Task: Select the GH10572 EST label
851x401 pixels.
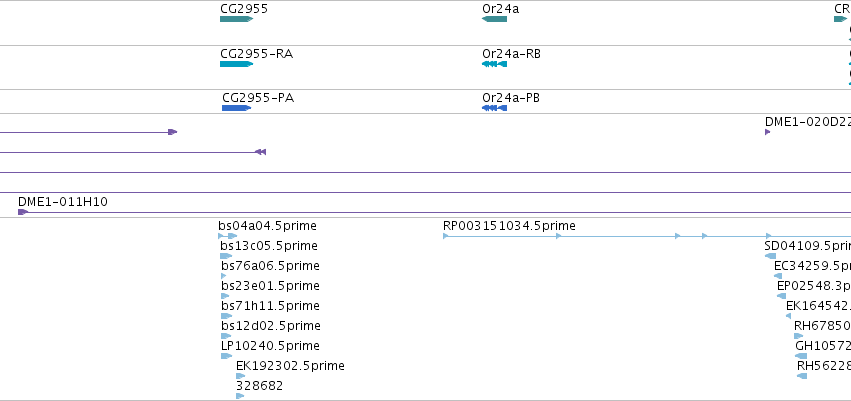Action: click(x=823, y=346)
